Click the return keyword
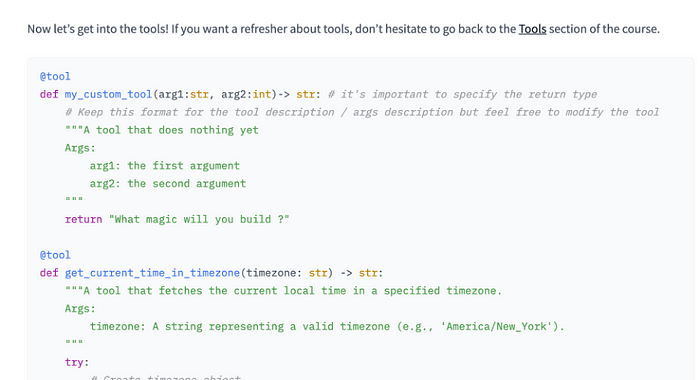The width and height of the screenshot is (700, 380). click(x=83, y=219)
